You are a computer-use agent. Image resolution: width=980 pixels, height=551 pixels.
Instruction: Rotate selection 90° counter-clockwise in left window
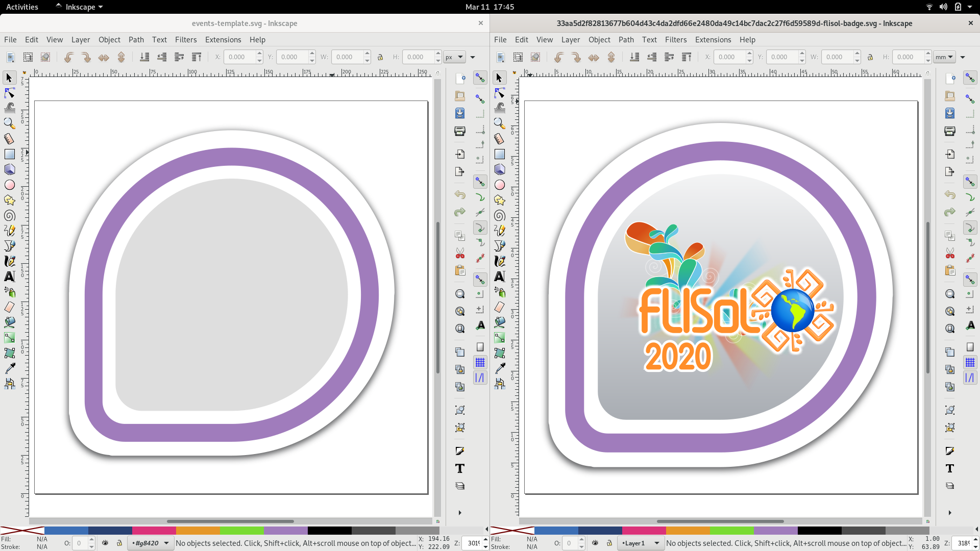tap(68, 57)
